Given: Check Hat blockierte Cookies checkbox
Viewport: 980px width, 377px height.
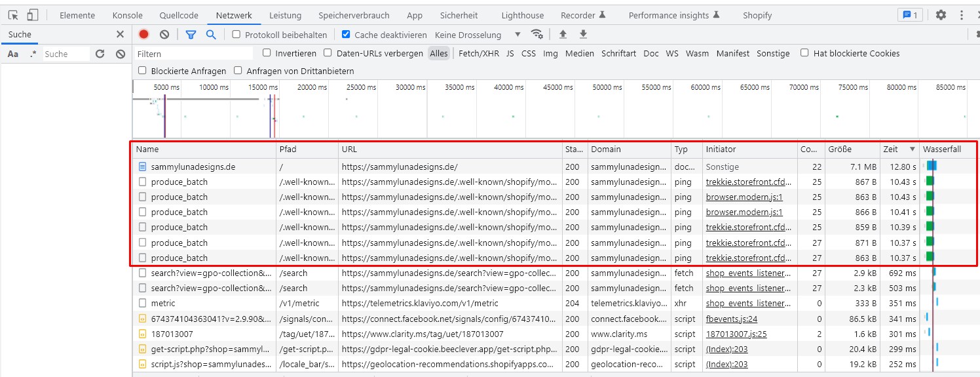Looking at the screenshot, I should (804, 53).
